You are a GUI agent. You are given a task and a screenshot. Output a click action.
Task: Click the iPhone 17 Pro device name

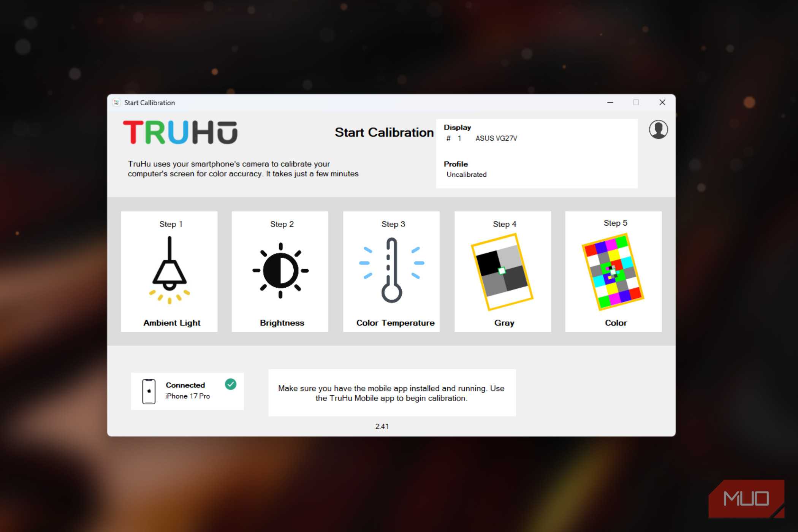(x=187, y=396)
